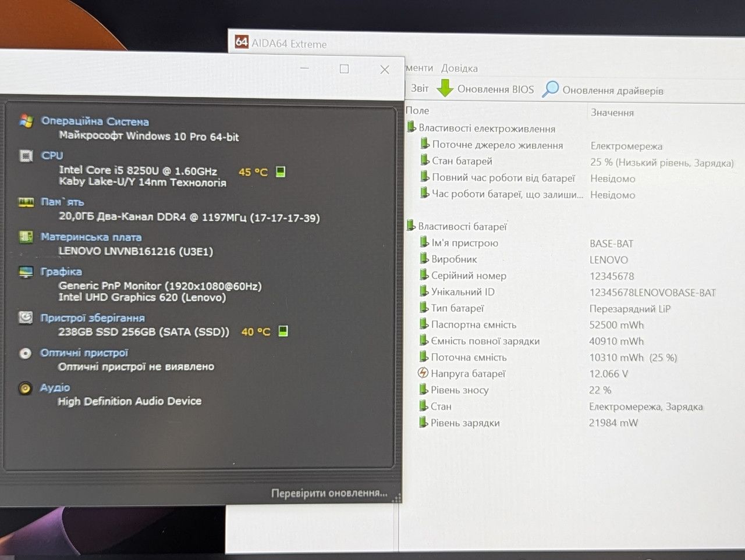This screenshot has height=560, width=745.
Task: Click the AIDA64 Extreme title bar logo
Action: [x=242, y=42]
